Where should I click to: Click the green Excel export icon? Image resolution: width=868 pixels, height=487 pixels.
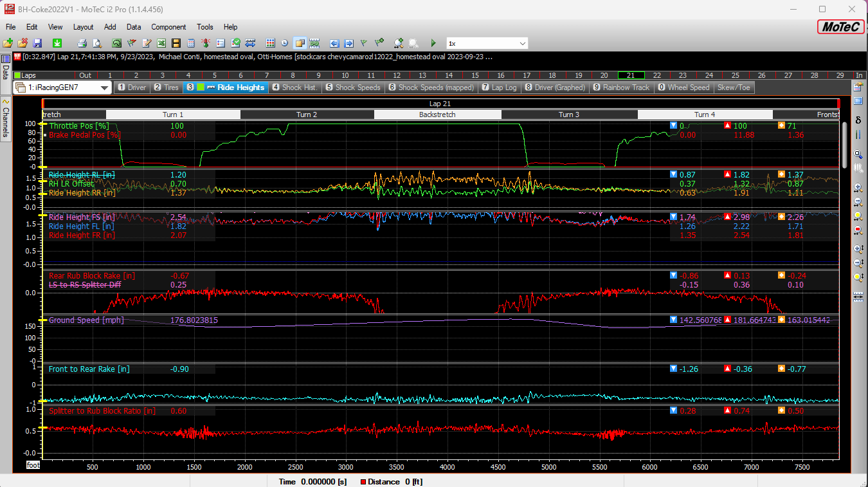coord(161,43)
